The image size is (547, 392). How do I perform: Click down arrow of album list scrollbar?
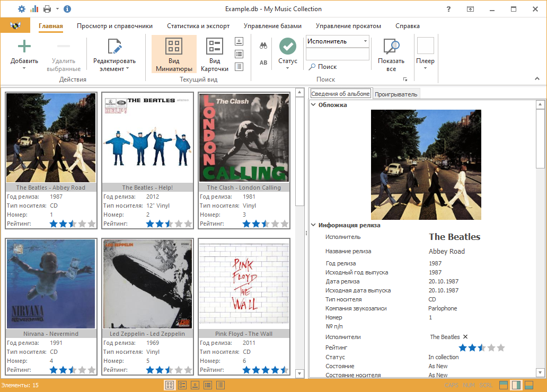(x=299, y=373)
